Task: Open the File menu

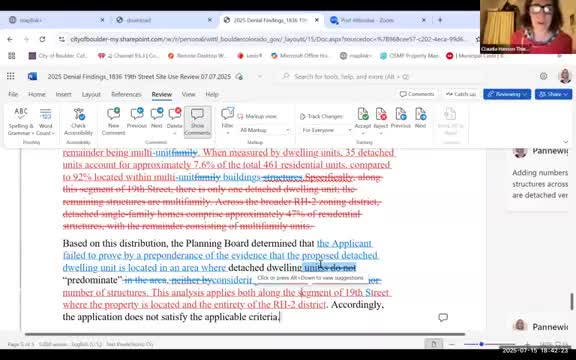Action: pyautogui.click(x=13, y=94)
